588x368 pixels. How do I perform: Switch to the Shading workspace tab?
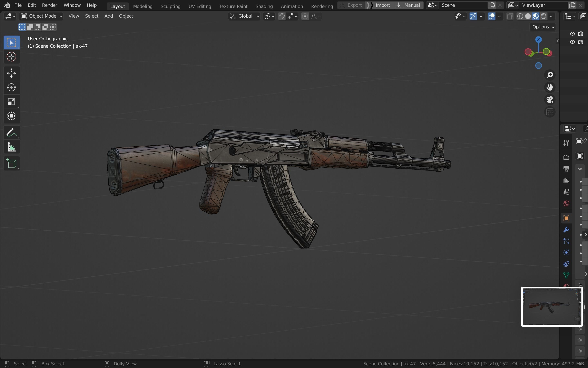(x=264, y=6)
